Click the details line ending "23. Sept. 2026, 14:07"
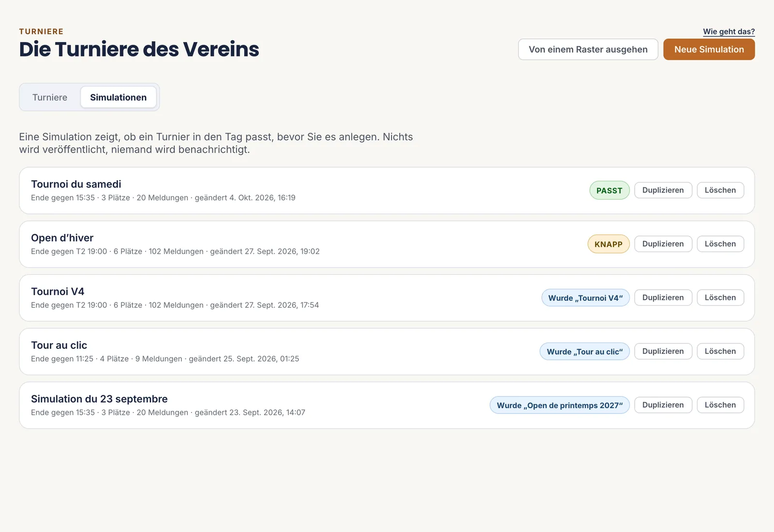774x532 pixels. (168, 413)
